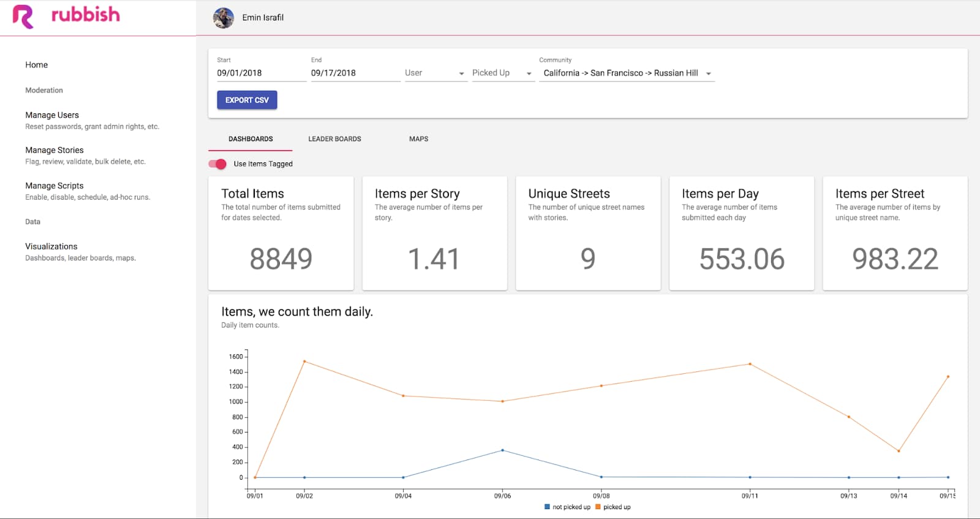Click the Unique Streets value 9
This screenshot has width=980, height=519.
click(588, 259)
